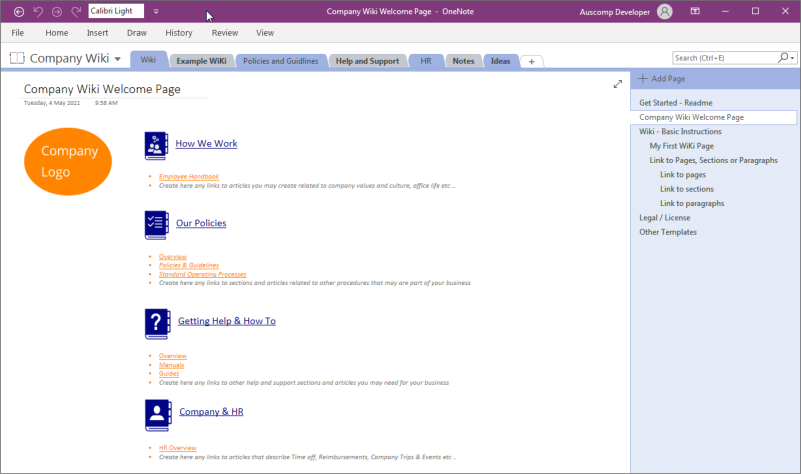Add a new section with plus tab
The width and height of the screenshot is (801, 474).
point(531,61)
